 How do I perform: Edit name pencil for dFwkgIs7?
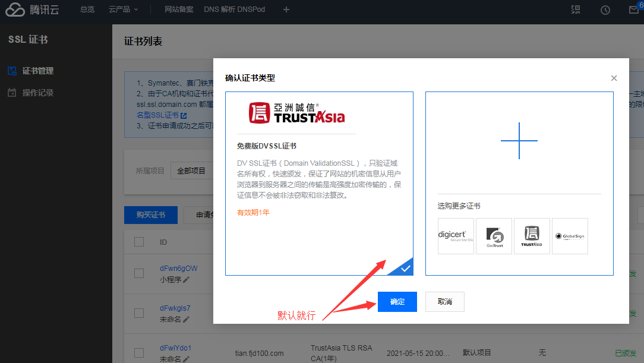(186, 320)
